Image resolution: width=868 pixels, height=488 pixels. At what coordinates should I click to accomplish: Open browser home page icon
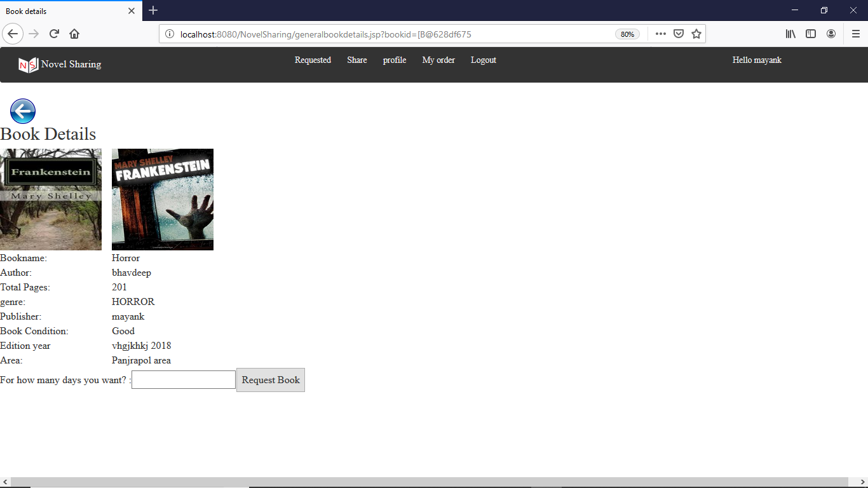pyautogui.click(x=74, y=34)
